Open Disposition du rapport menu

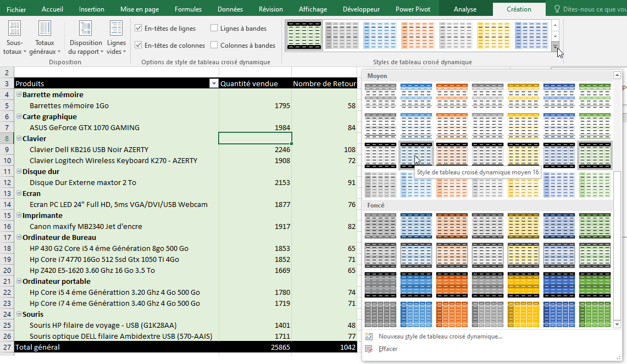(86, 37)
